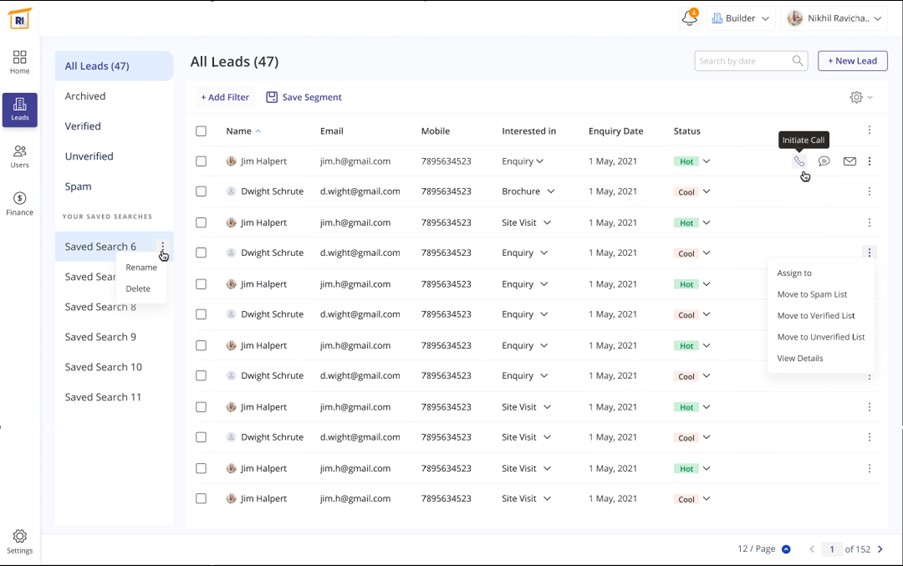903x566 pixels.
Task: Expand the Builder dropdown in header
Action: 740,18
